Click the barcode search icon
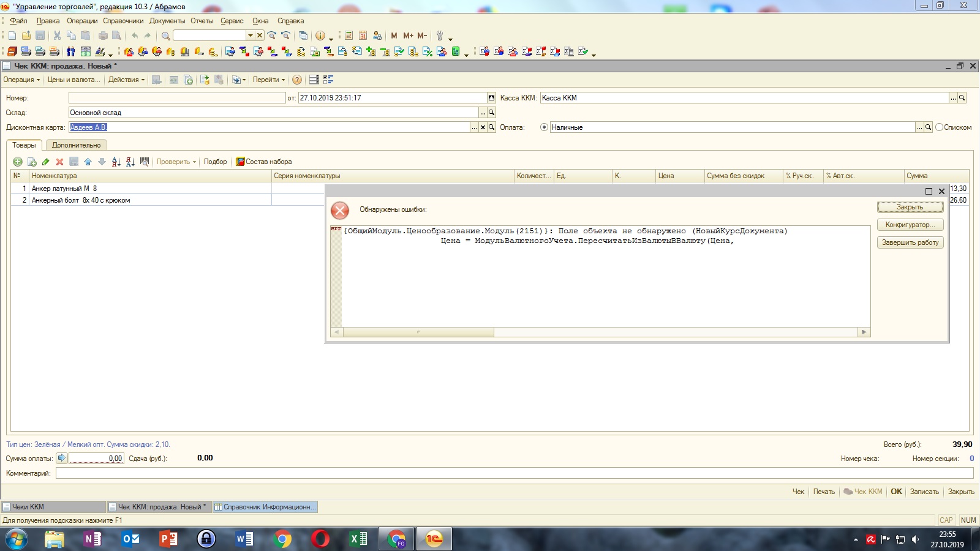 click(145, 162)
